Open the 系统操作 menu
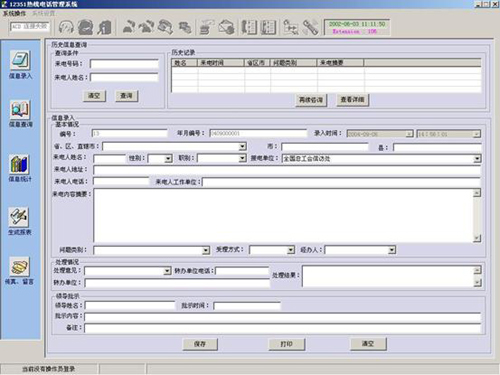This screenshot has height=375, width=500. point(14,13)
